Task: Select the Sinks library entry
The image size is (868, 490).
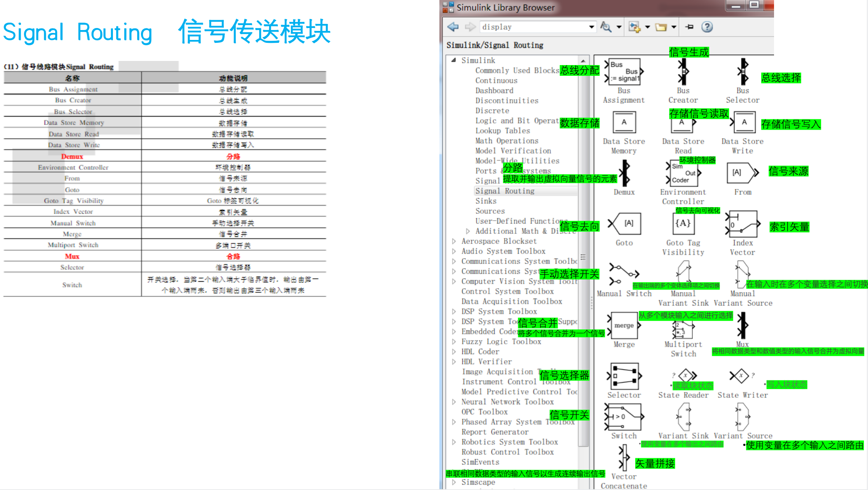Action: coord(486,201)
